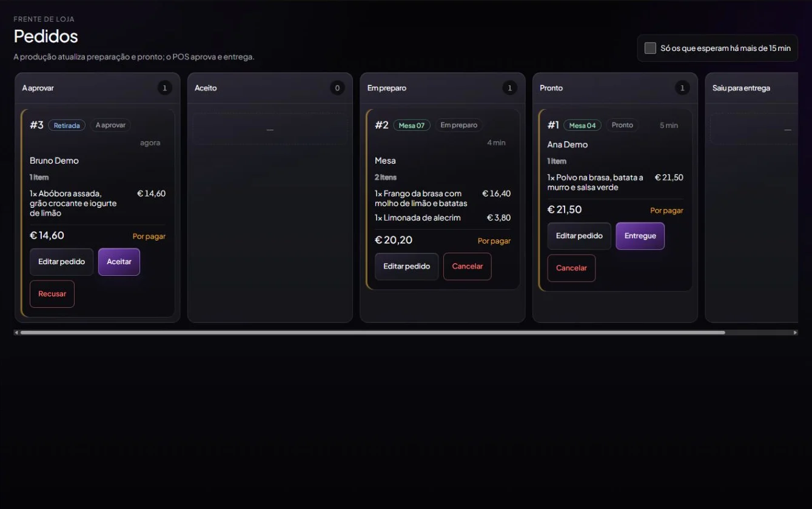Click the Frango da brasa item line

[x=443, y=198]
